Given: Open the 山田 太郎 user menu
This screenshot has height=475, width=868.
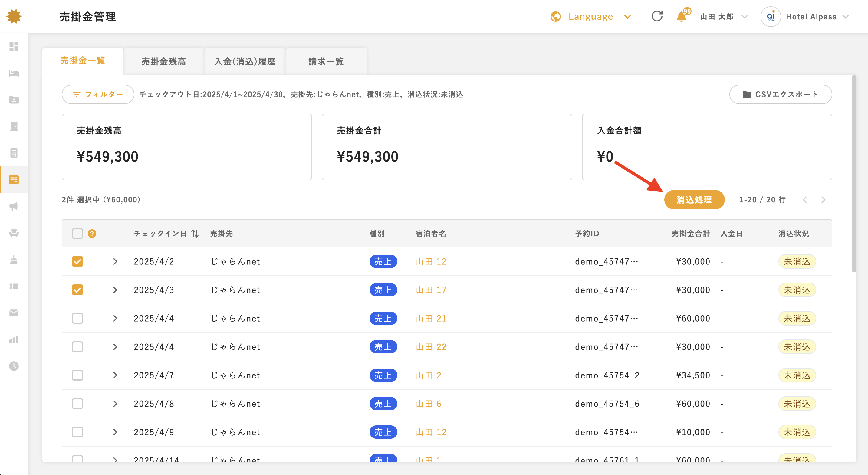Looking at the screenshot, I should coord(724,17).
